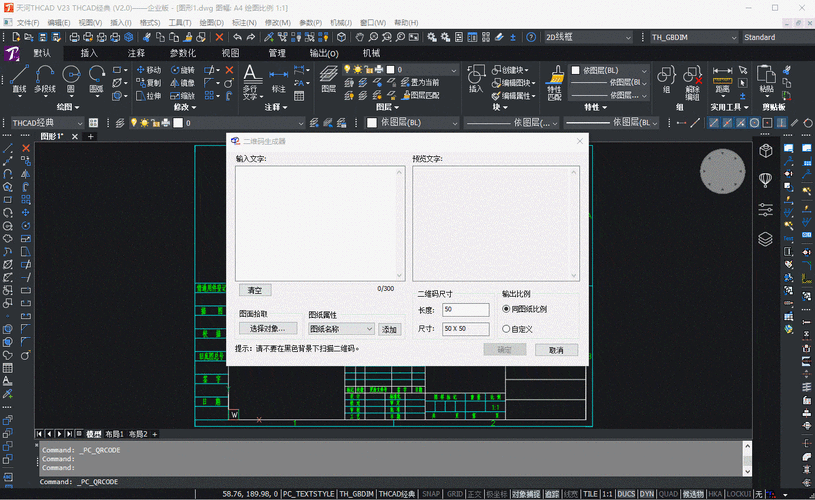Open the 2D线框 visual style dropdown
Viewport: 815px width, 500px height.
pyautogui.click(x=588, y=37)
